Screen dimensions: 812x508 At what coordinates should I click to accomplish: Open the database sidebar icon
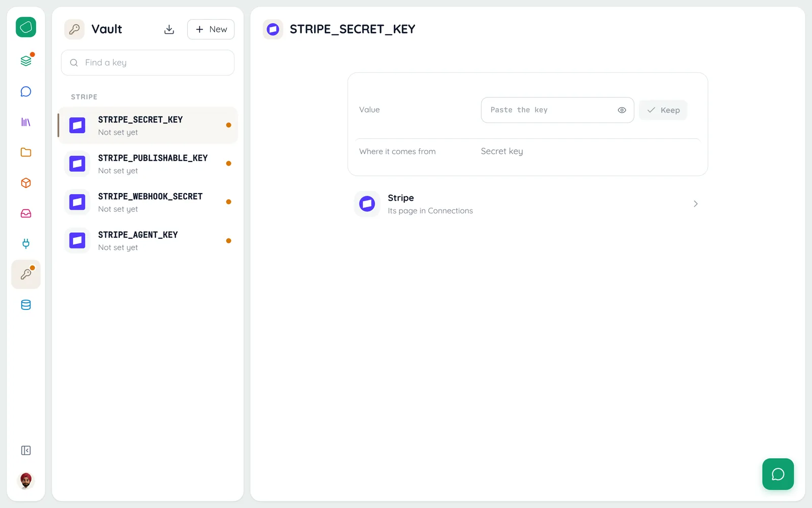(x=26, y=305)
